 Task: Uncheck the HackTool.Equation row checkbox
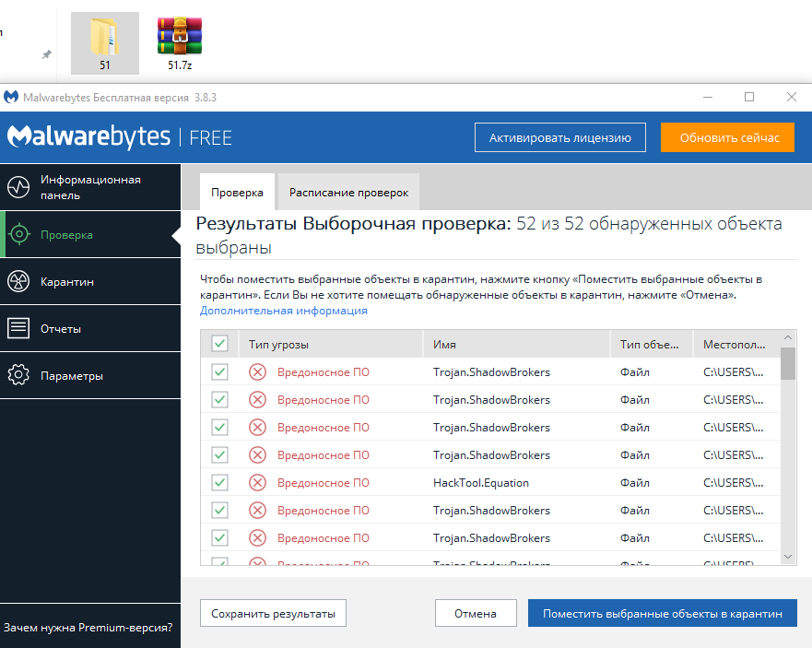219,483
